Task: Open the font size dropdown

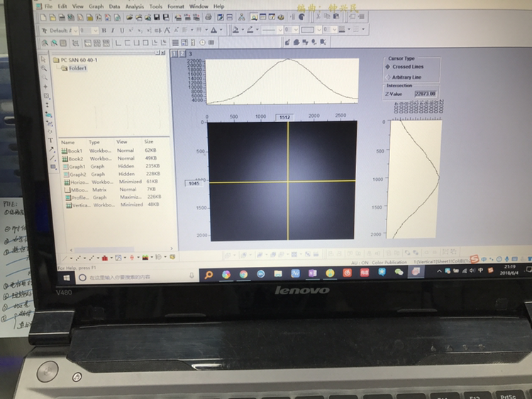Action: (x=95, y=31)
